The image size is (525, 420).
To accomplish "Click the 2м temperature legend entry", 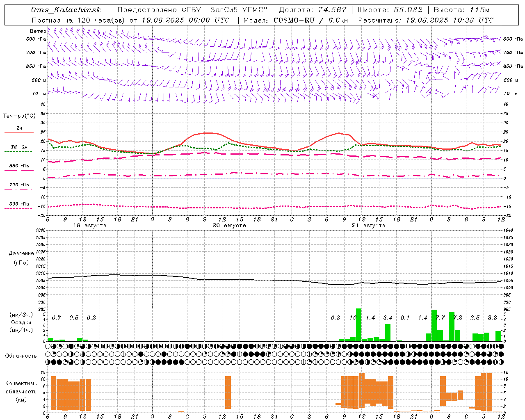I will coord(19,128).
